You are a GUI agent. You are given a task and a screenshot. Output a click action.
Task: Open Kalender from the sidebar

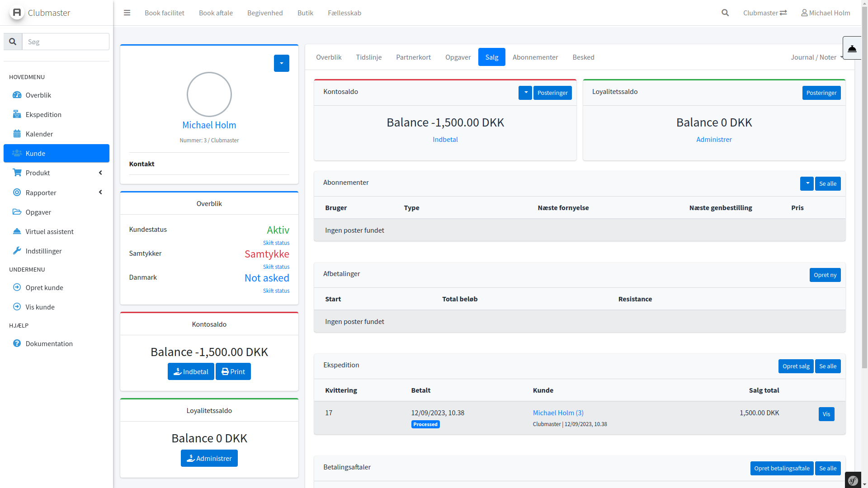pyautogui.click(x=39, y=134)
